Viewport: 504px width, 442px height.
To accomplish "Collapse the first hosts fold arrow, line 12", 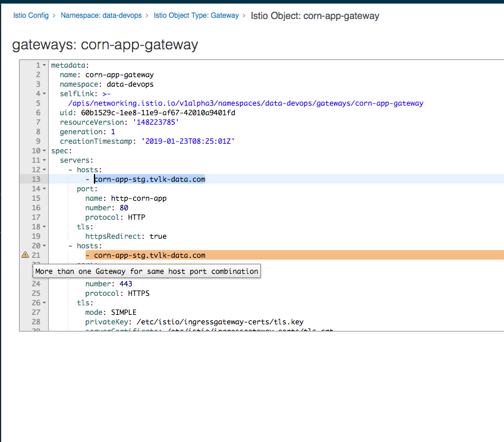I will [45, 169].
